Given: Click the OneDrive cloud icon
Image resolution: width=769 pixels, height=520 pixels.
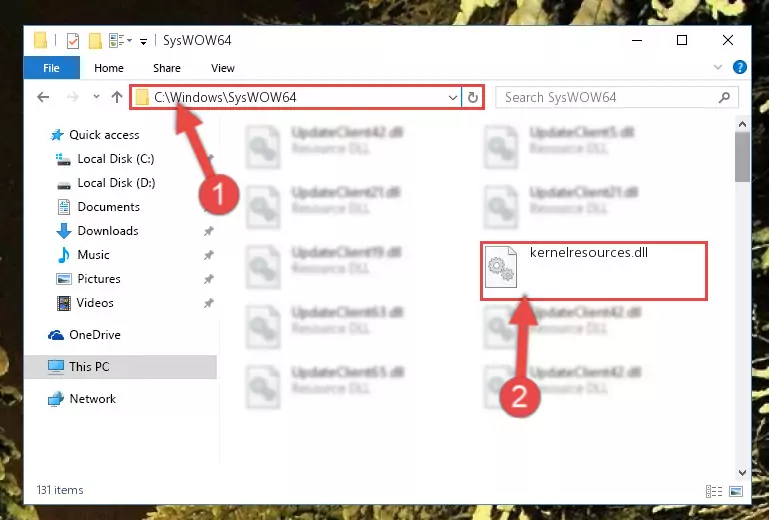Looking at the screenshot, I should click(55, 335).
